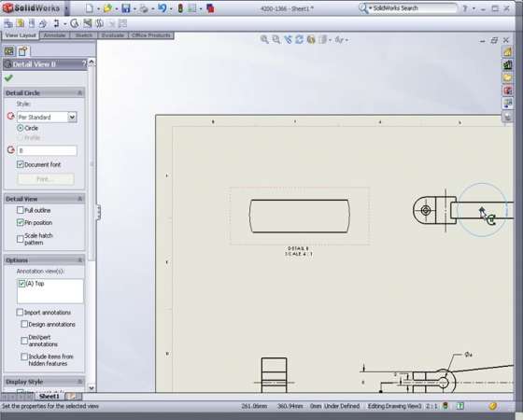Check the Design annotations checkbox
Screen dimensions: 523x420
point(24,324)
